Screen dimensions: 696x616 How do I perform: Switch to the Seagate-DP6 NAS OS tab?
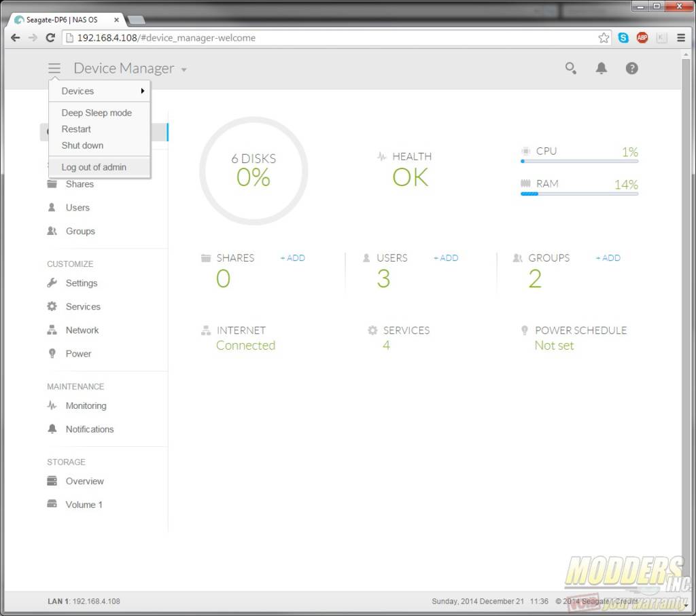click(x=66, y=20)
